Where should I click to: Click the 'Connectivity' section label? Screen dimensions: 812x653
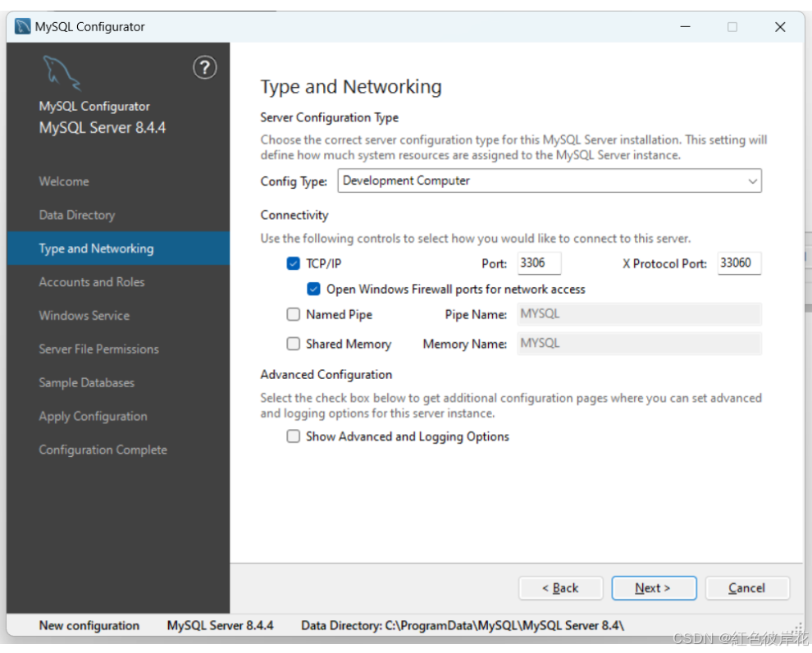point(294,215)
